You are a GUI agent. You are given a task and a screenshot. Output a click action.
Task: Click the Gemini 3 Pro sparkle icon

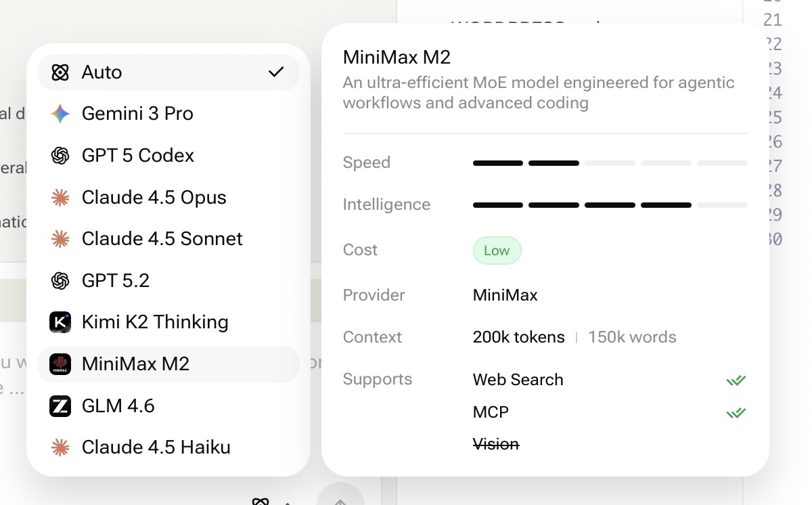point(60,114)
